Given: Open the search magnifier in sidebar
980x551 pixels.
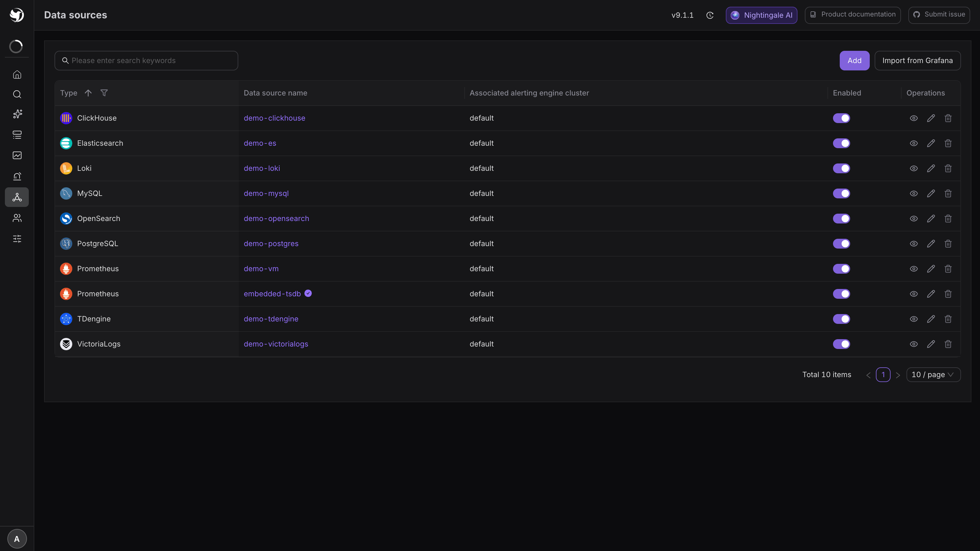Looking at the screenshot, I should click(x=17, y=94).
